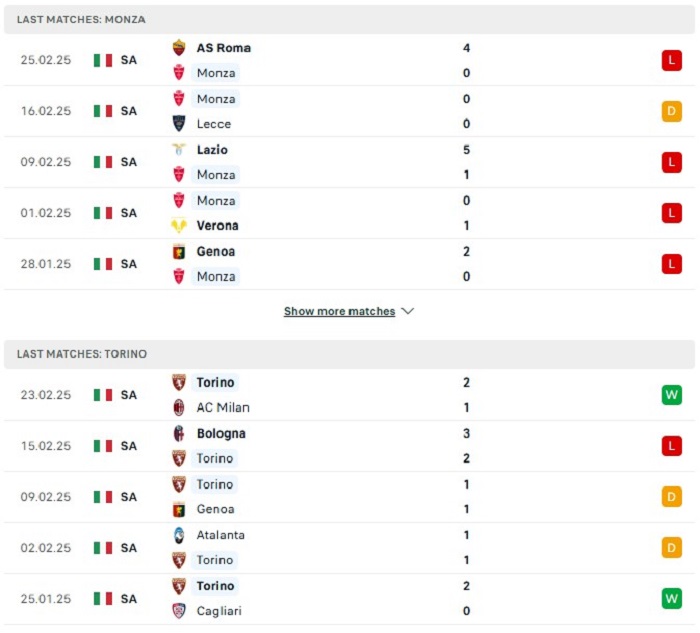Click Italy flag on 25.02.25 match

(x=103, y=60)
